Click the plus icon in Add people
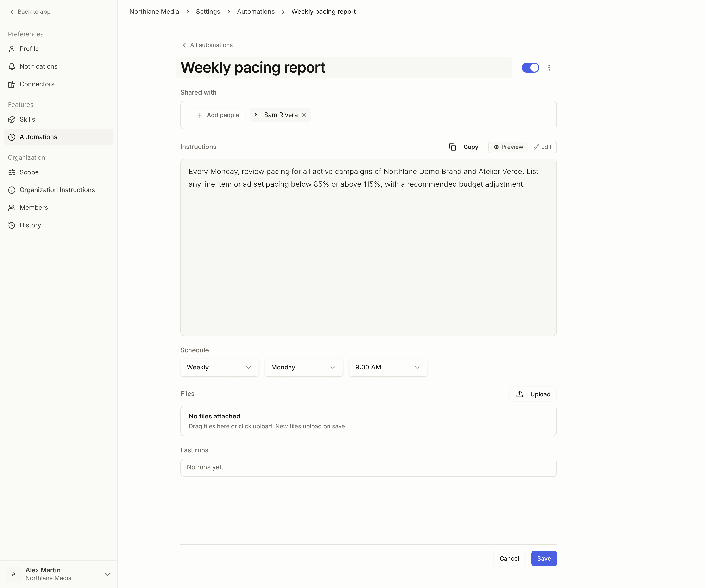Image resolution: width=706 pixels, height=588 pixels. click(199, 115)
